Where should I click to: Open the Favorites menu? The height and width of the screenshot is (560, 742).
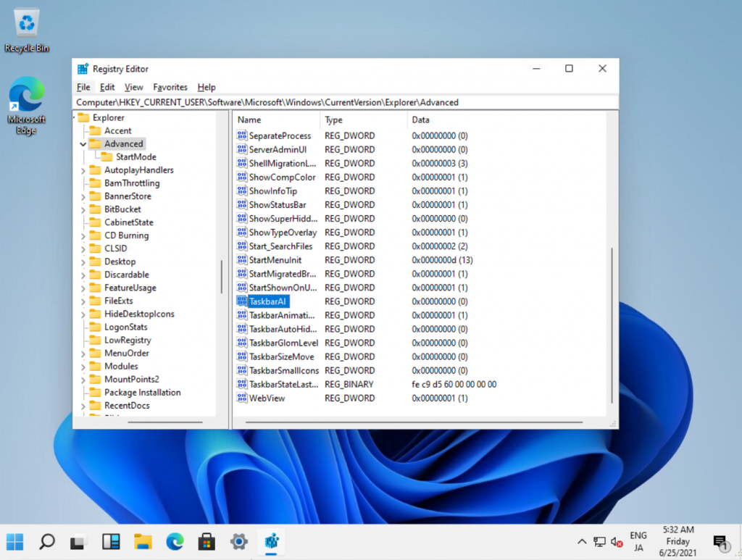[170, 87]
